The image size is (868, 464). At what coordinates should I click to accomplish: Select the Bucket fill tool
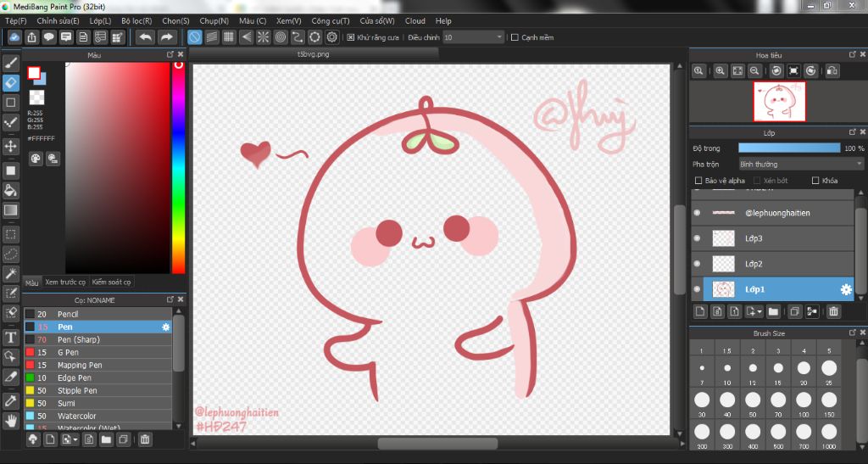[x=10, y=191]
